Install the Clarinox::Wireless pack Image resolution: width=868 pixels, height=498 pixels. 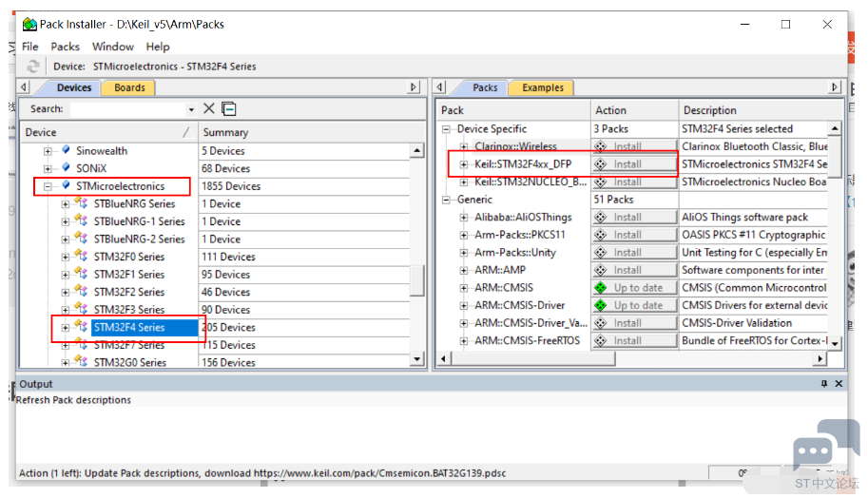pyautogui.click(x=634, y=146)
